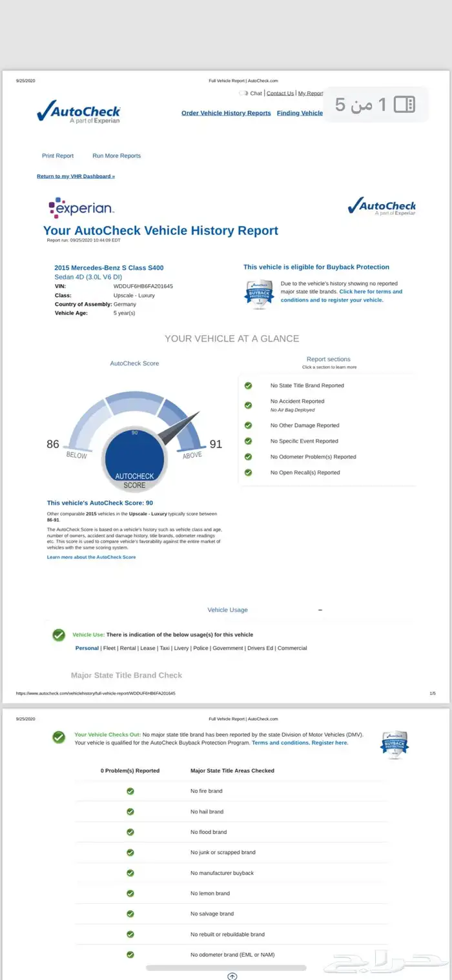The image size is (452, 980).
Task: Open the Contact Us menu link
Action: click(280, 93)
